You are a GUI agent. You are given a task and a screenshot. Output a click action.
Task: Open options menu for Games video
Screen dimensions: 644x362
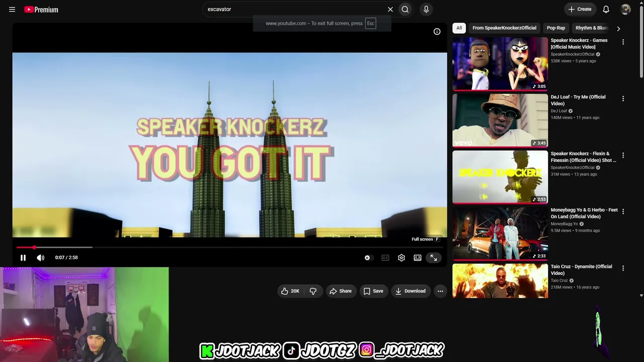(623, 42)
